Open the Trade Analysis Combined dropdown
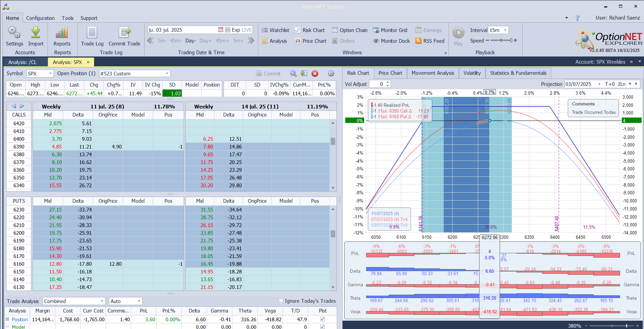The height and width of the screenshot is (329, 644). pos(102,301)
